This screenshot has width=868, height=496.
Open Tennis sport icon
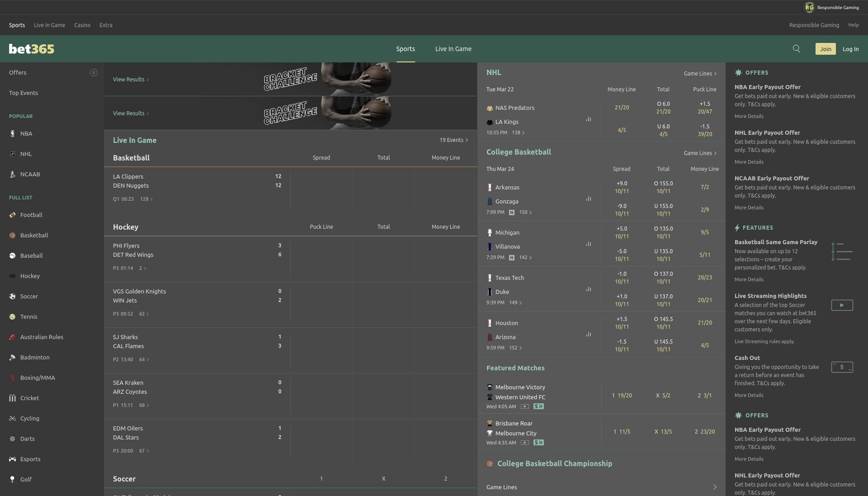click(13, 316)
